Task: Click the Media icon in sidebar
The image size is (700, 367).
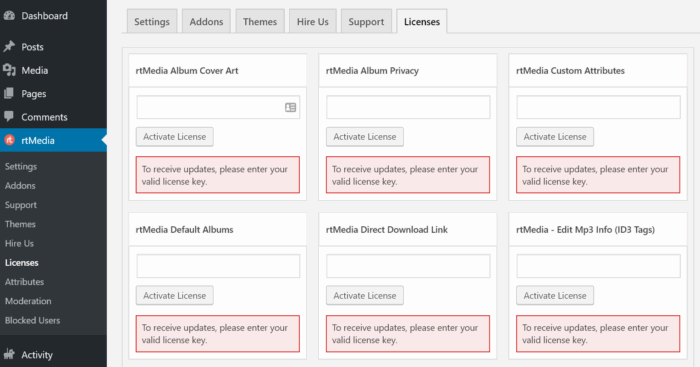Action: (9, 70)
